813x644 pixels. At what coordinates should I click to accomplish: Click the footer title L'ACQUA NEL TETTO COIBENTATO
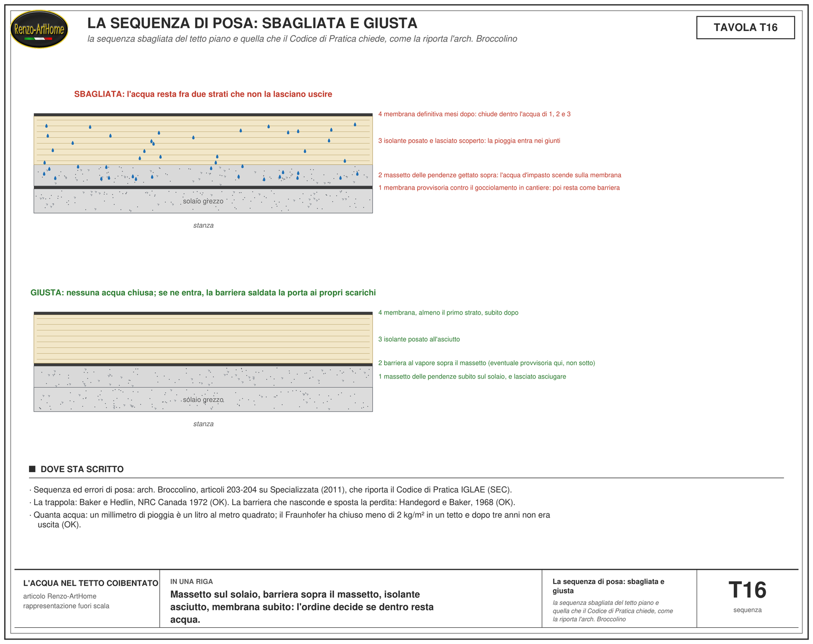pos(90,584)
